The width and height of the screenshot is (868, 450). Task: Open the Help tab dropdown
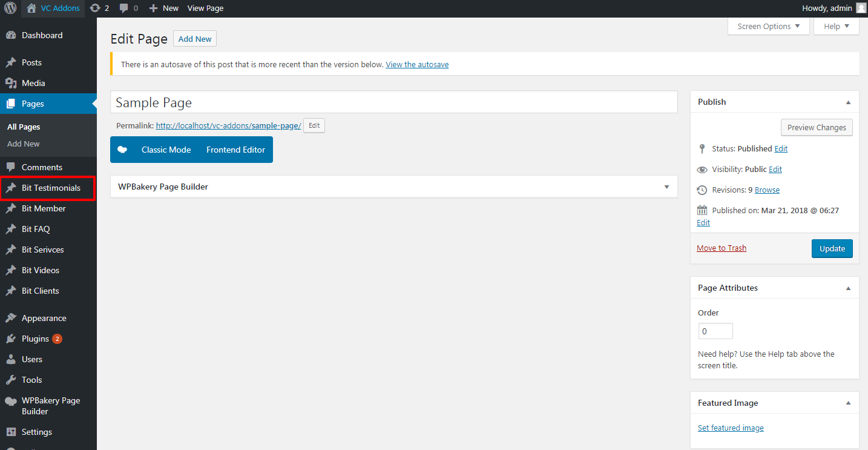tap(837, 26)
